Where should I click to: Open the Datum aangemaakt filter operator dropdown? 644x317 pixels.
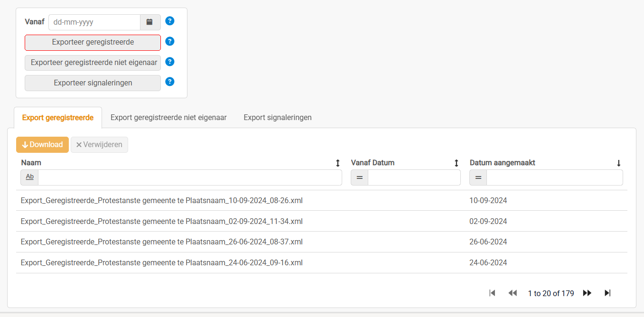coord(478,177)
